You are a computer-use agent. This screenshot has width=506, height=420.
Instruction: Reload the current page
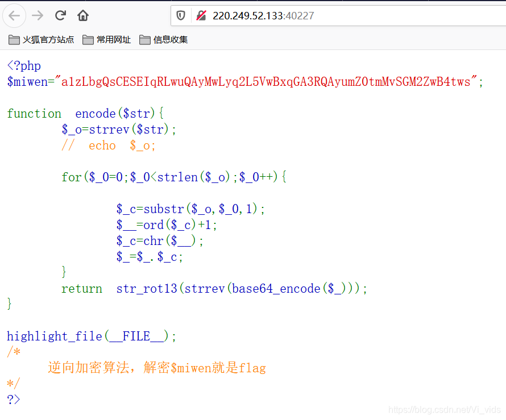pos(60,15)
